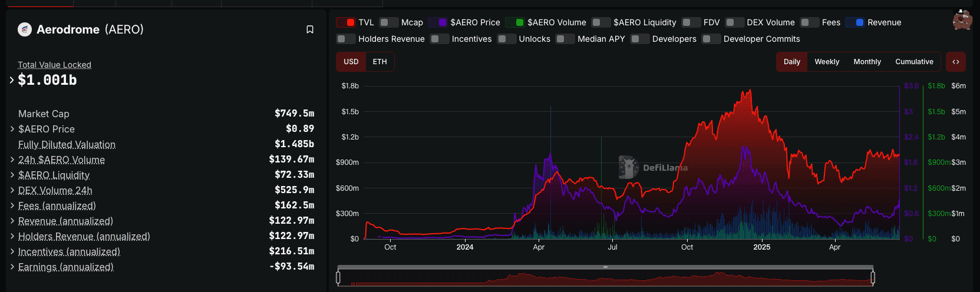Image resolution: width=980 pixels, height=292 pixels.
Task: Switch chart denomination to ETH
Action: [380, 62]
